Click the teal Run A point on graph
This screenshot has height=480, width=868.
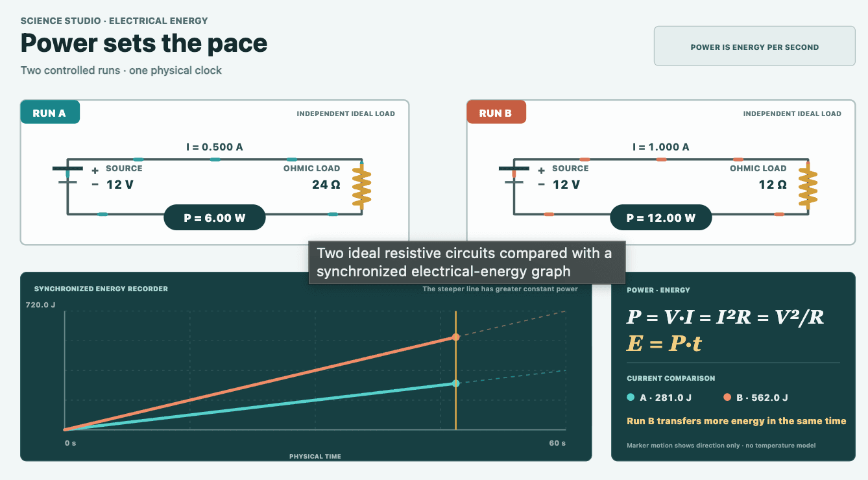(456, 383)
